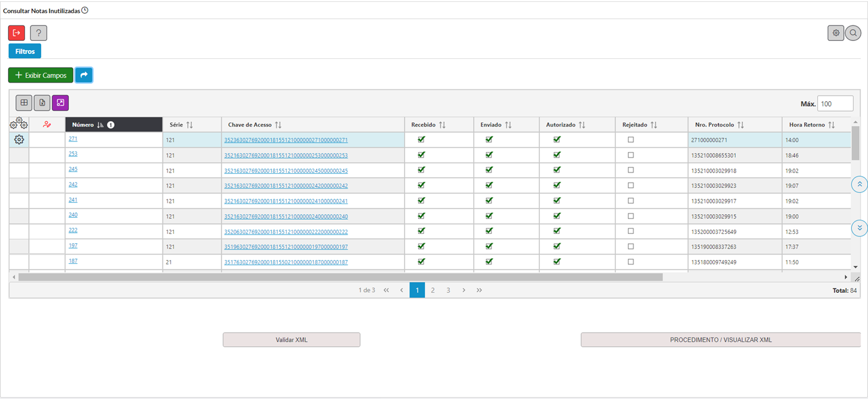
Task: Open the settings gear at top right
Action: (x=836, y=33)
